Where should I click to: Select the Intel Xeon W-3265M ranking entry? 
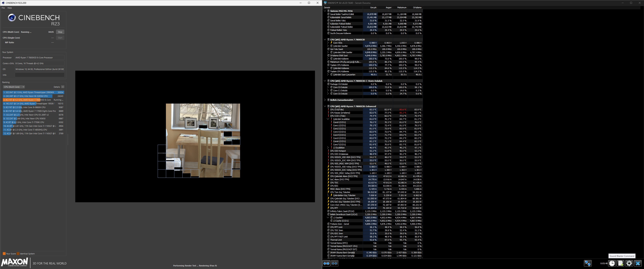[x=34, y=96]
